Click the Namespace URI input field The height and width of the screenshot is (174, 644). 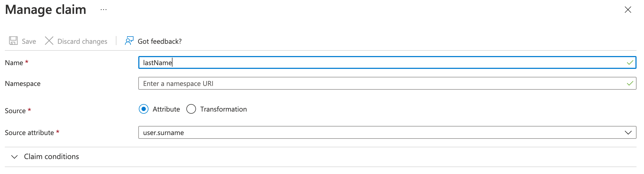[x=374, y=84]
